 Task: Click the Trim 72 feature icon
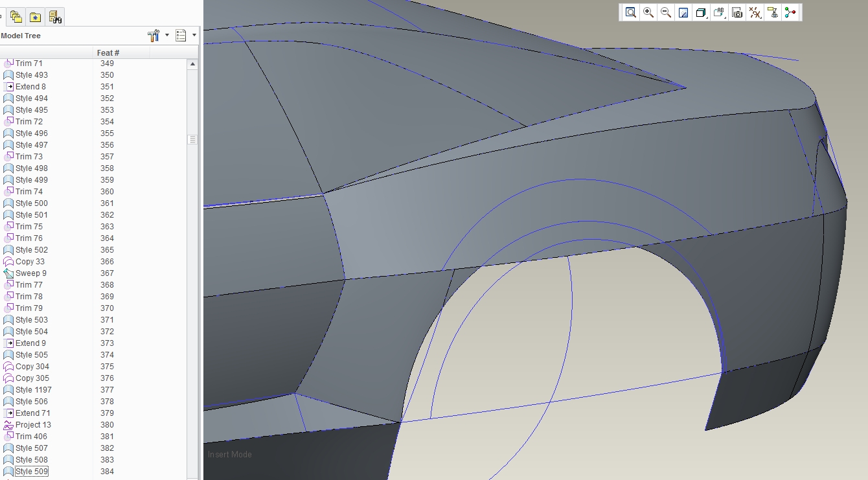click(8, 122)
